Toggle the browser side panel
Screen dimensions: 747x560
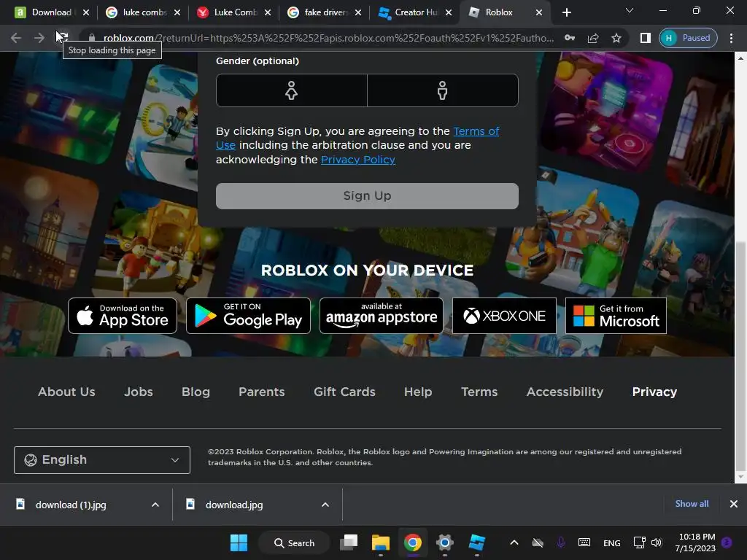(645, 38)
